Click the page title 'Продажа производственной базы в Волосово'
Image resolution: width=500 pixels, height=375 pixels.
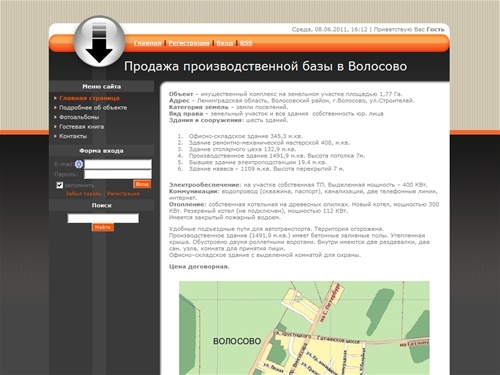click(x=265, y=66)
